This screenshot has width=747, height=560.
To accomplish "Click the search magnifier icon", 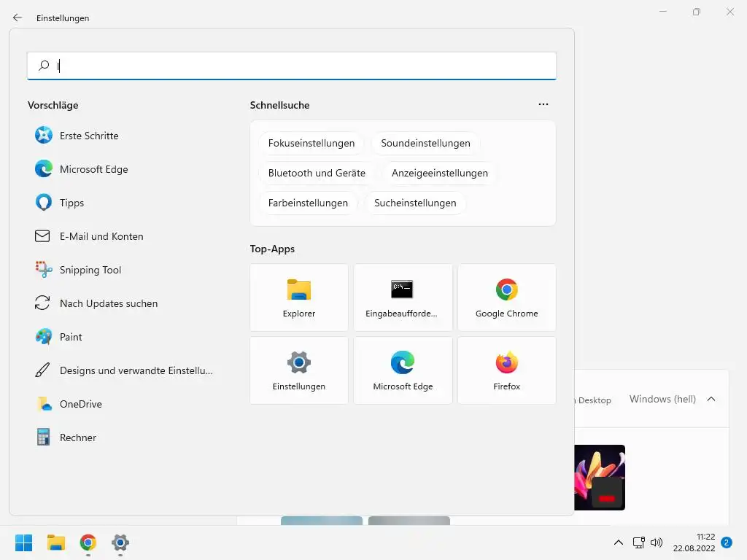I will pyautogui.click(x=44, y=65).
